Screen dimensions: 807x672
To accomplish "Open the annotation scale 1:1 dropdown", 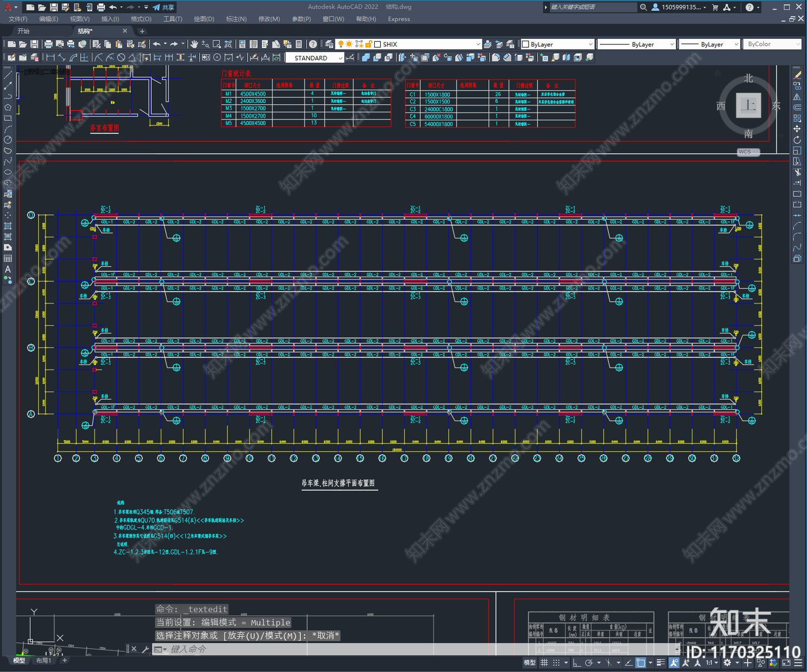I will coord(712,662).
